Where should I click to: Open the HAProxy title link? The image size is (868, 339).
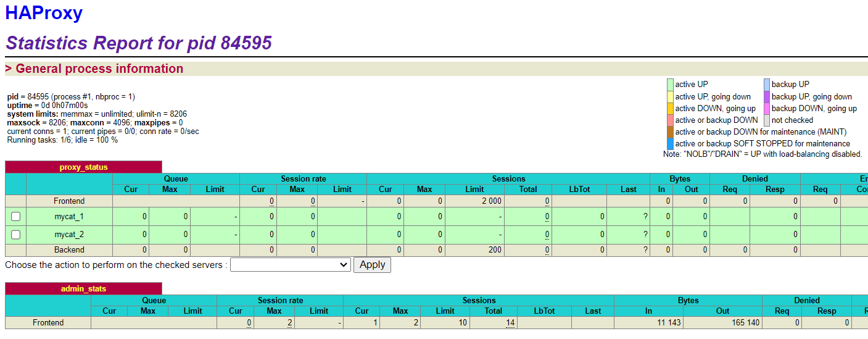(44, 13)
